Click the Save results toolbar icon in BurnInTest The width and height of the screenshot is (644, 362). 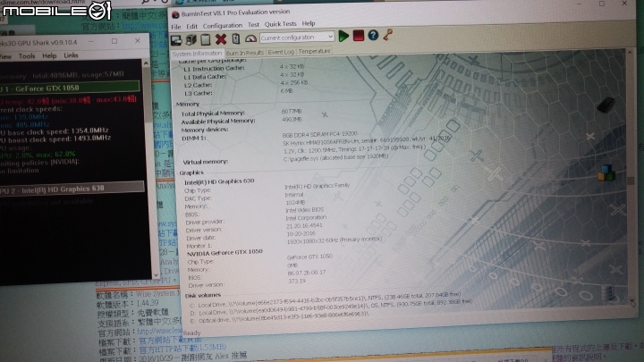(x=176, y=40)
